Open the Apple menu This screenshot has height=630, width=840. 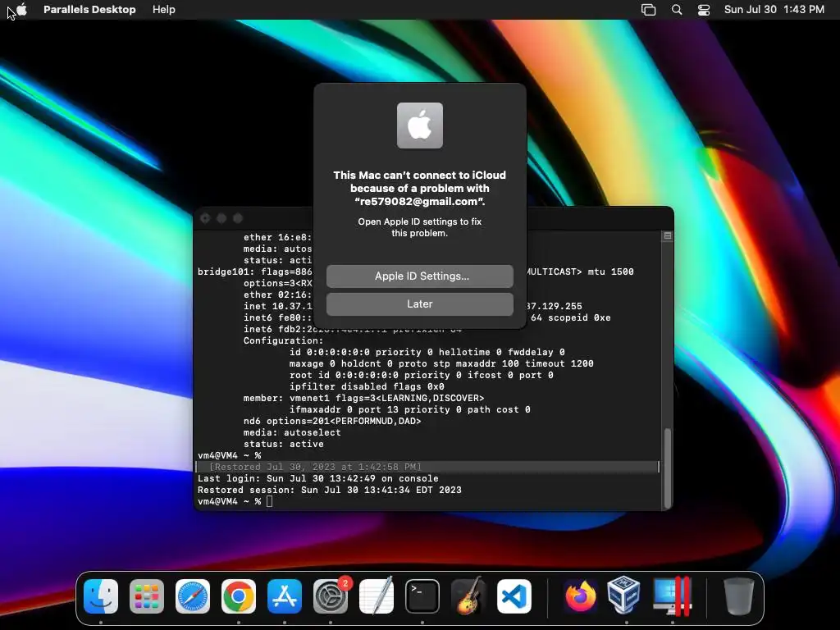[21, 9]
